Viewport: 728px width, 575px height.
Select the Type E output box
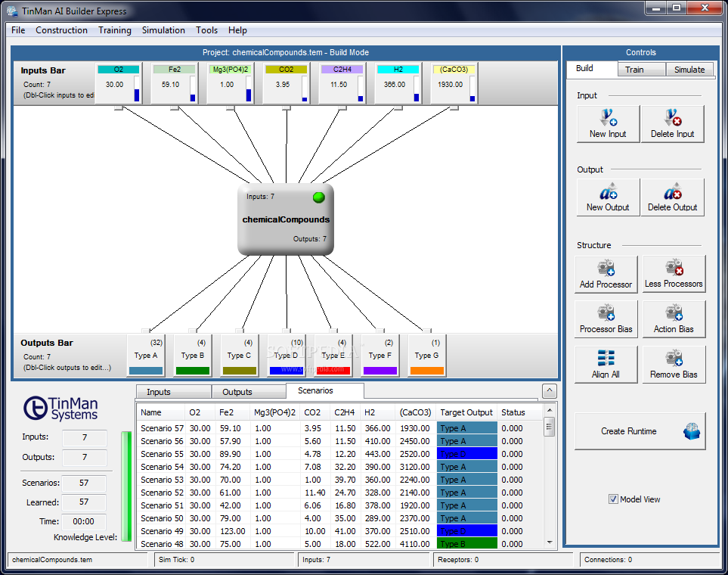coord(333,356)
